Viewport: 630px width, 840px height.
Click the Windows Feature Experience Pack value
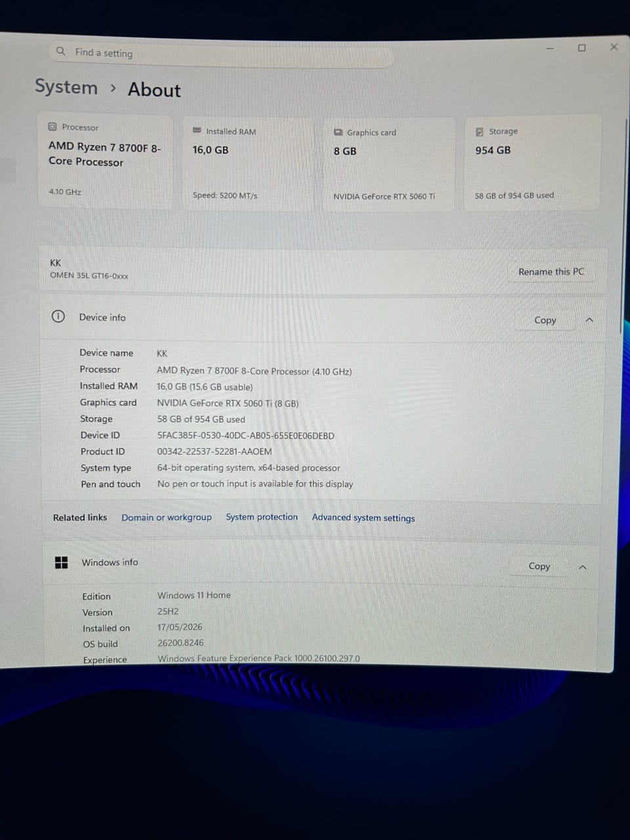click(x=259, y=658)
